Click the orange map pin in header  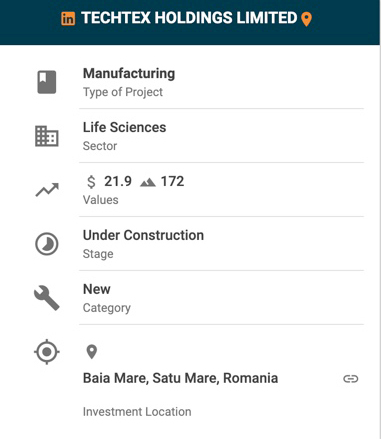click(306, 19)
